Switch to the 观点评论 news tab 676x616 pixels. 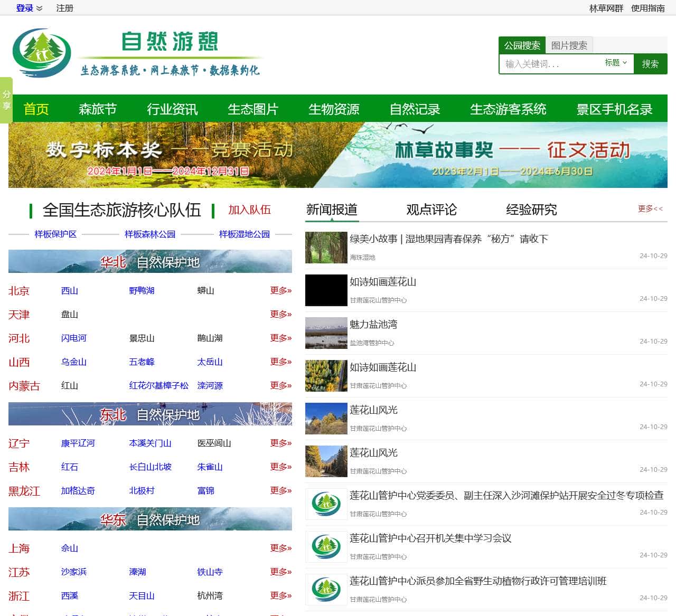click(x=431, y=210)
